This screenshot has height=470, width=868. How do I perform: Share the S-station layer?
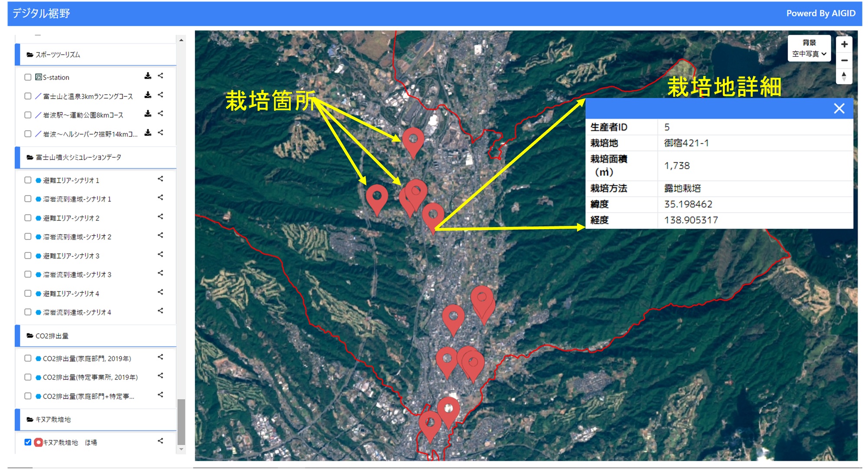[x=161, y=76]
